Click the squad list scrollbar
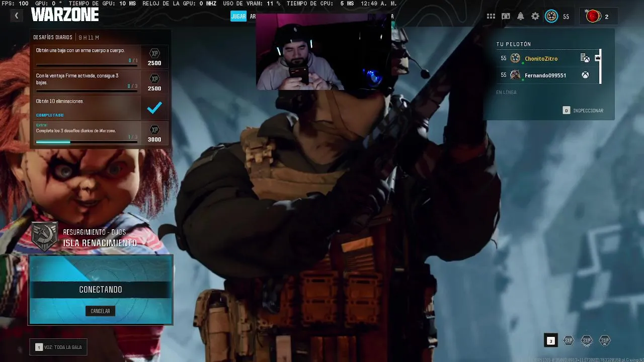644x362 pixels. pyautogui.click(x=600, y=66)
